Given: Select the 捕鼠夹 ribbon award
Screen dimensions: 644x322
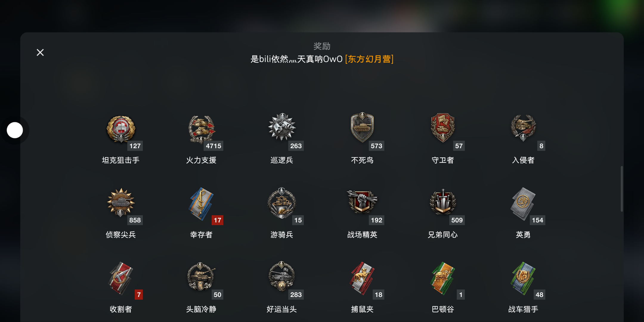Looking at the screenshot, I should click(362, 278).
